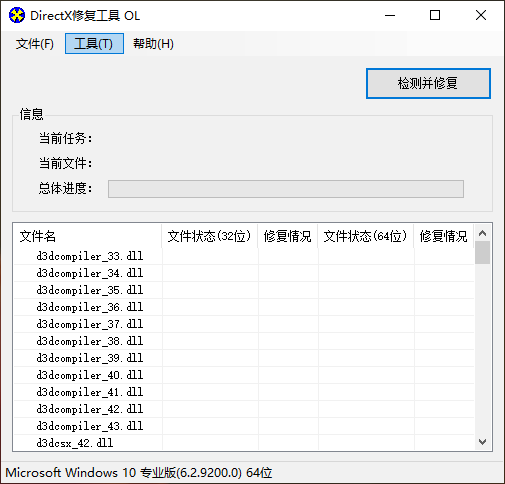Image resolution: width=505 pixels, height=484 pixels.
Task: Open the 工具(T) menu
Action: point(94,43)
